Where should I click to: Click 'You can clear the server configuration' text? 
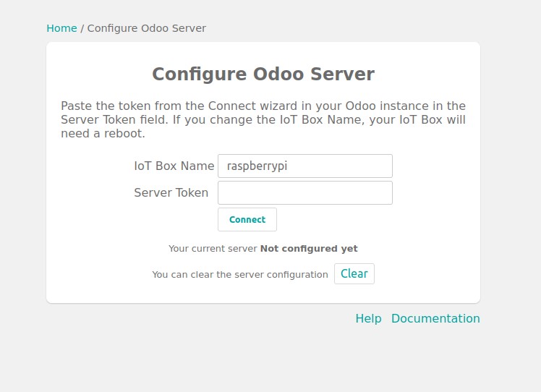click(x=240, y=275)
